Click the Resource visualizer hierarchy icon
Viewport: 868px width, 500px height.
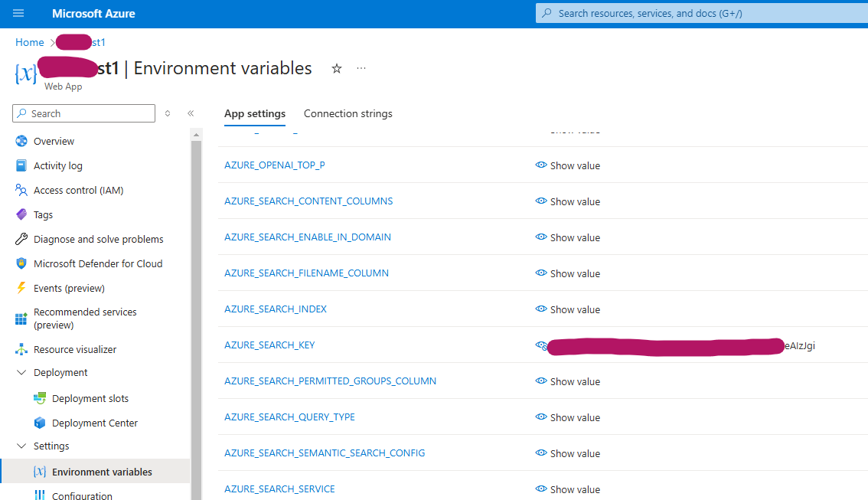click(21, 349)
